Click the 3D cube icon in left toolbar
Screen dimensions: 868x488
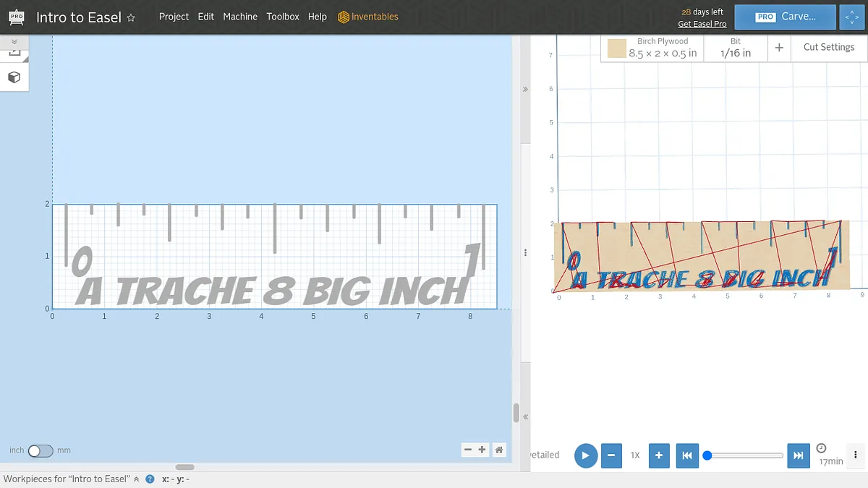click(14, 77)
